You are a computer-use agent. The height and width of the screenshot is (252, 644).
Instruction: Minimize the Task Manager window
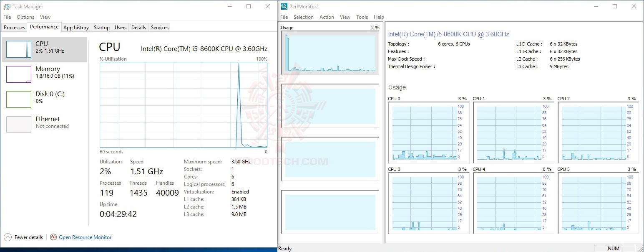tap(230, 6)
